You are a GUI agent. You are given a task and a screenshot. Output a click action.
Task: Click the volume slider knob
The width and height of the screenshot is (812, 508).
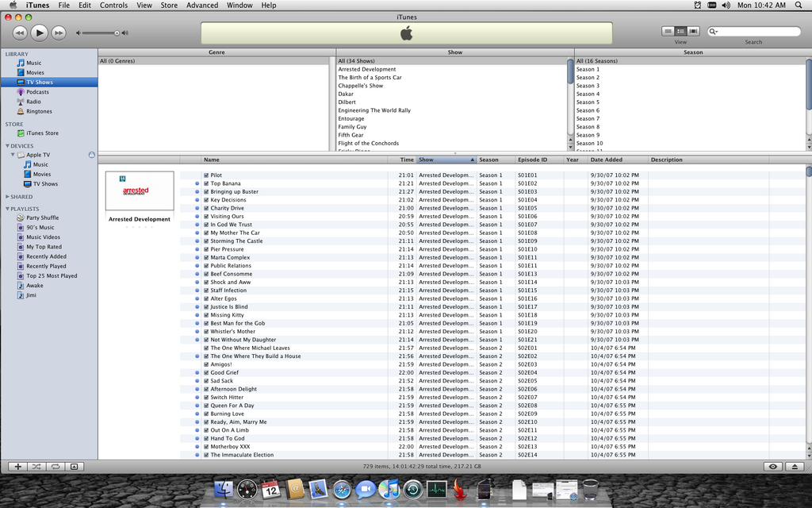(117, 33)
